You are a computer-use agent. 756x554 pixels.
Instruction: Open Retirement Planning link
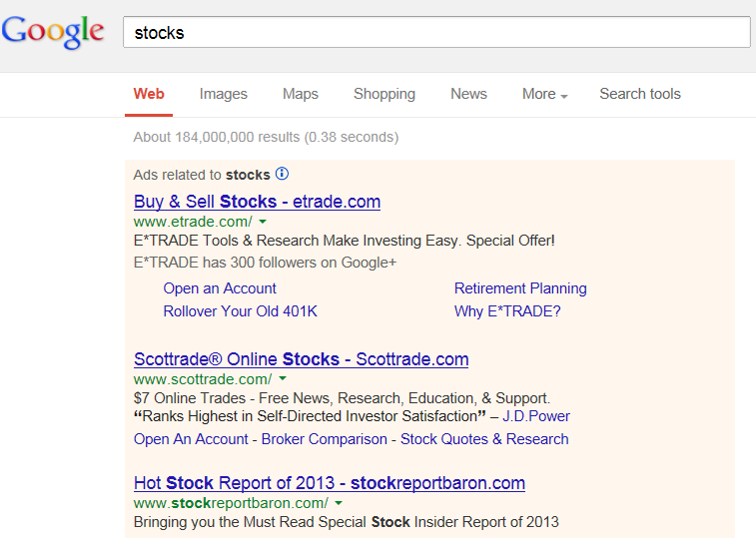[x=520, y=288]
